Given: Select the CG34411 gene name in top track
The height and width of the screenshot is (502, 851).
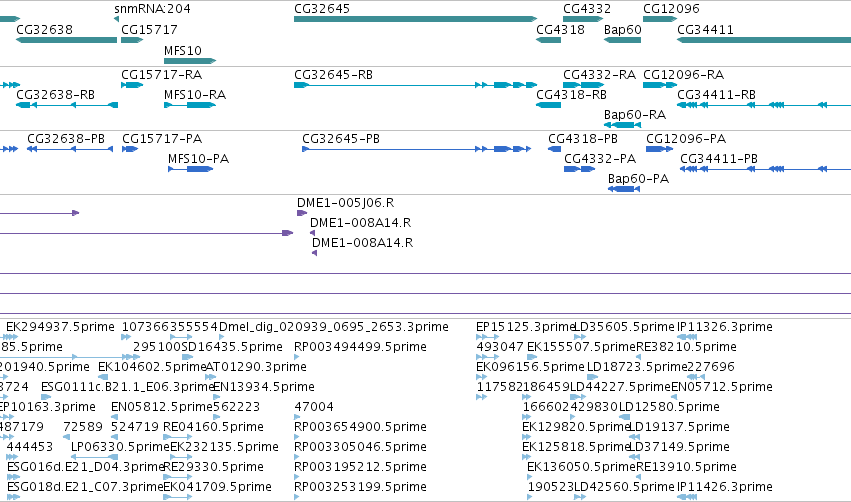Looking at the screenshot, I should 706,29.
